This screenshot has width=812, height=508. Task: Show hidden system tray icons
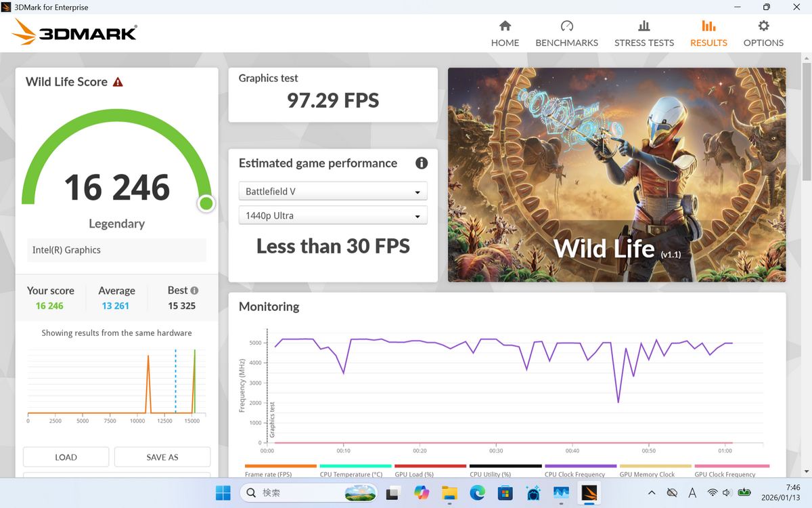(x=652, y=493)
